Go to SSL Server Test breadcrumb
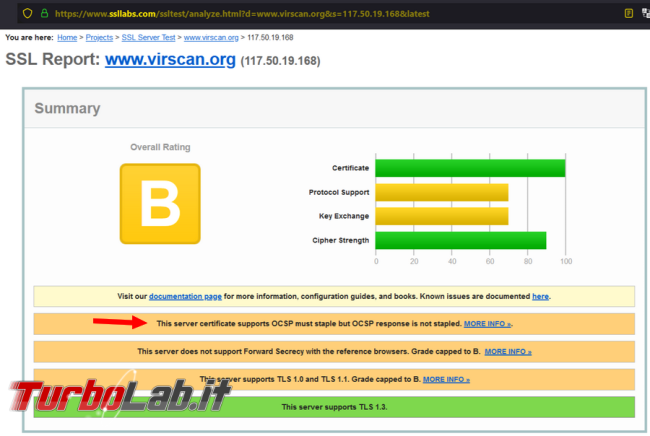The width and height of the screenshot is (650, 436). pos(148,37)
